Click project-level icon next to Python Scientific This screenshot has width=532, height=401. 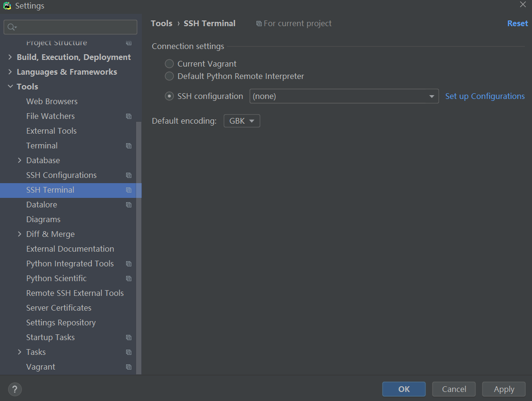point(128,279)
